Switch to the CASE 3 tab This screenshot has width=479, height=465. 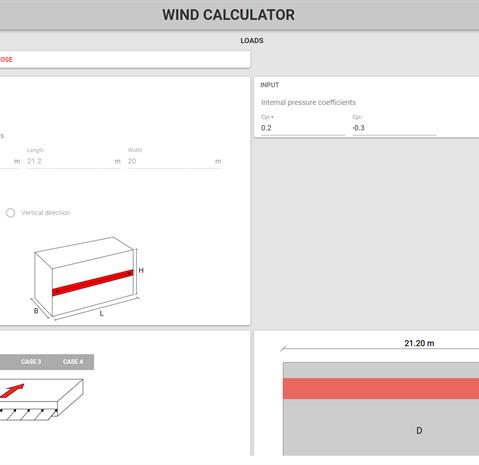pos(31,362)
